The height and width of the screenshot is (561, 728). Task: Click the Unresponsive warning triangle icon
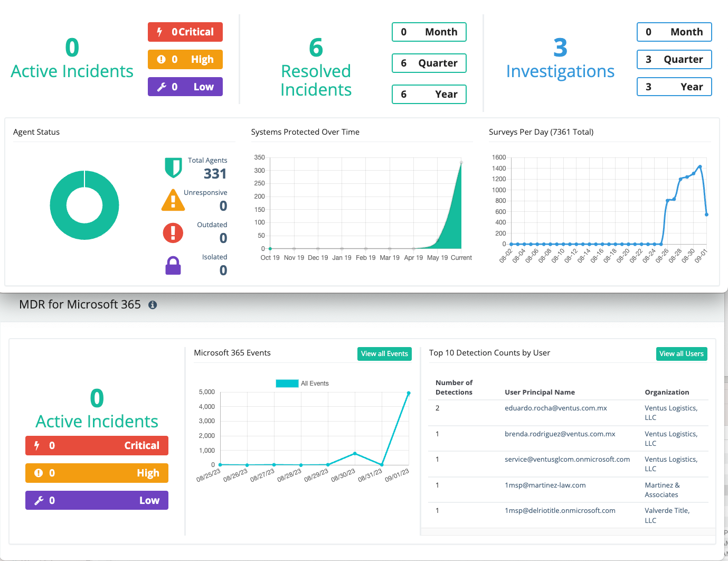tap(173, 200)
